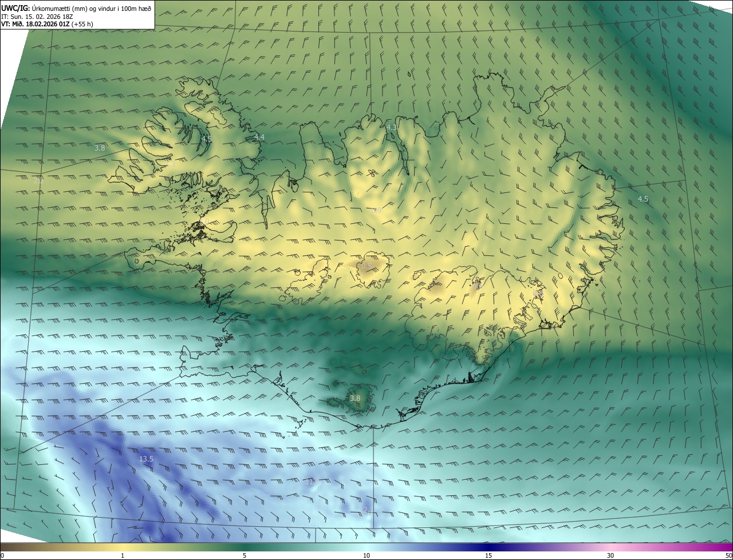
Task: Click the map title "UWC/IG: Úrkomumætti (mm) og vindur"
Action: click(76, 8)
